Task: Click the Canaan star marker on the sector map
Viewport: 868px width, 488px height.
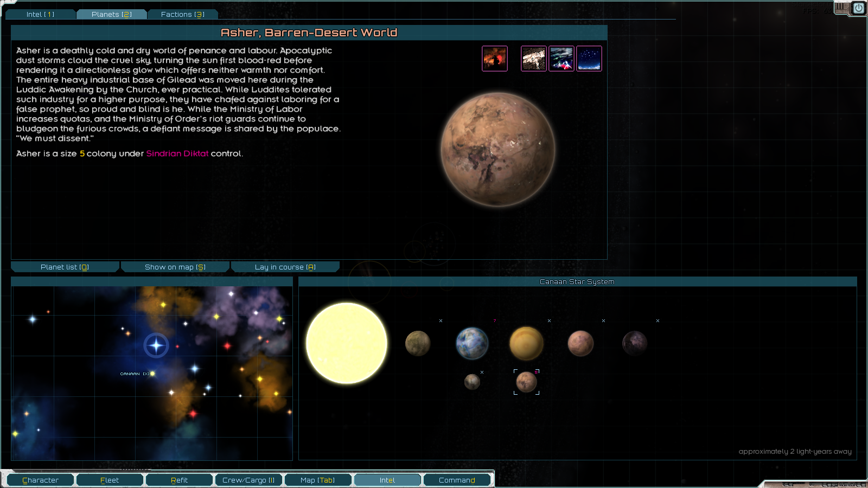Action: (152, 374)
